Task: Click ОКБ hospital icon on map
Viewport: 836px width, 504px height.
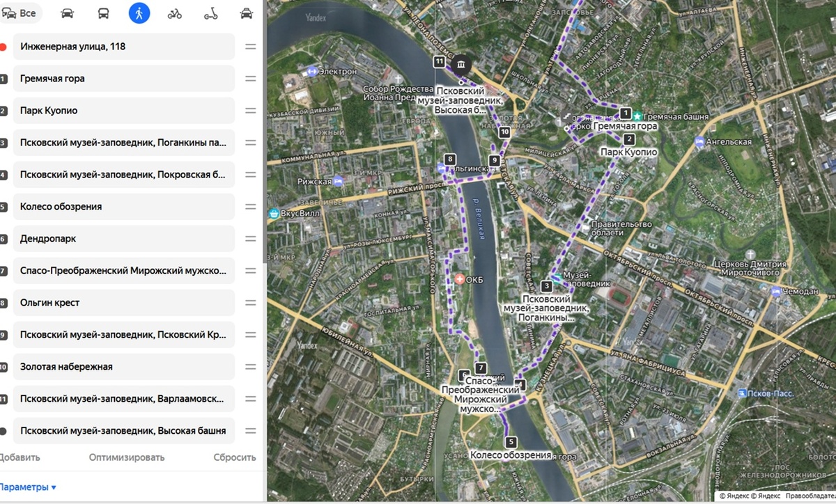Action: coord(459,279)
